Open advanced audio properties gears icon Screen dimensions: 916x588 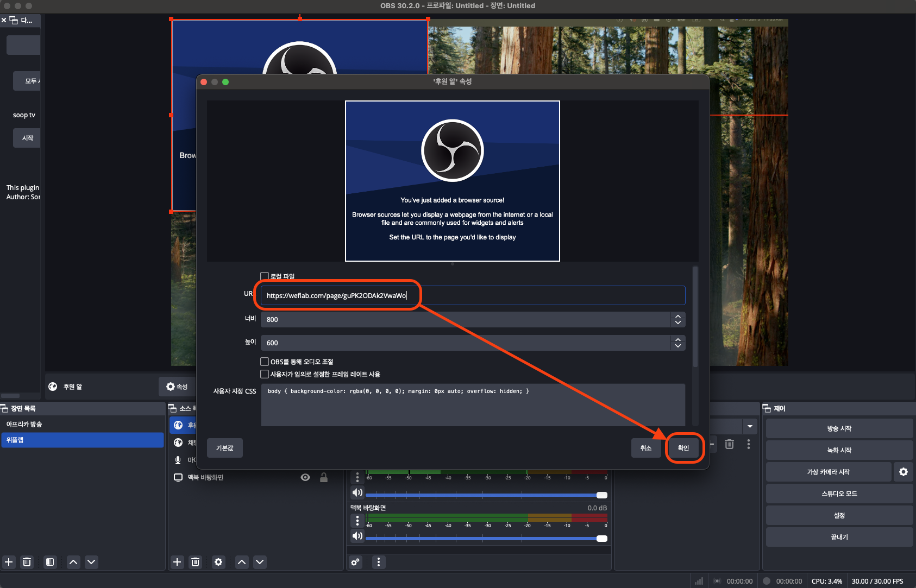tap(355, 562)
